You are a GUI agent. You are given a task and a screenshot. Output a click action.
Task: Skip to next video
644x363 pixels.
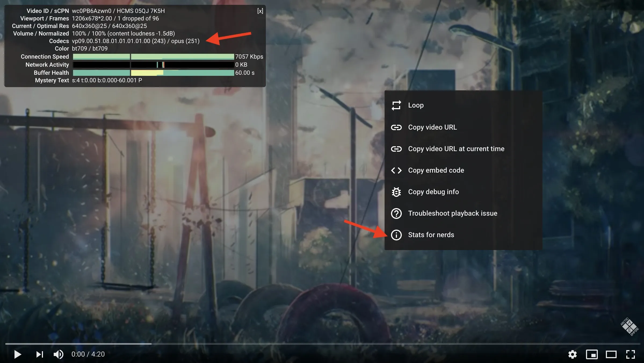[39, 354]
